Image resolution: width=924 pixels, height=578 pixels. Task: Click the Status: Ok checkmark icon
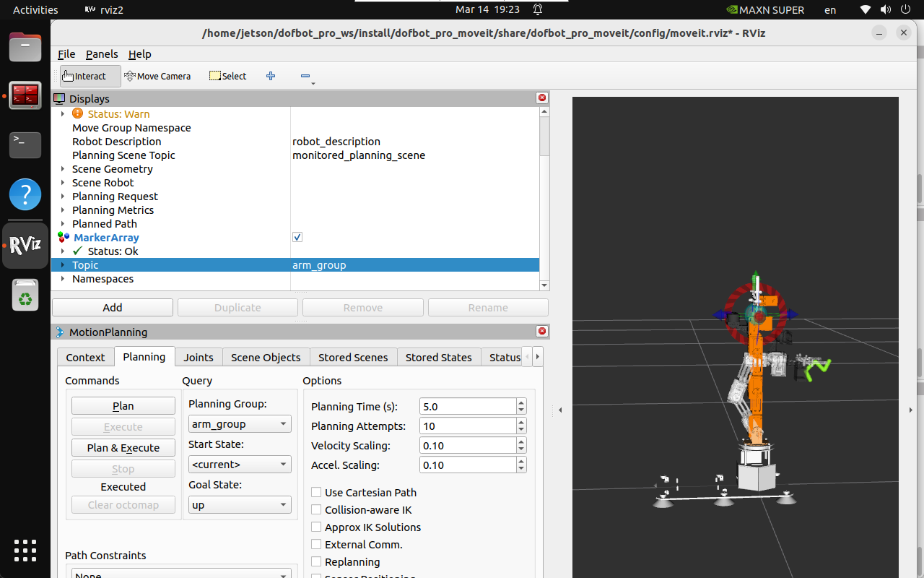click(x=77, y=251)
